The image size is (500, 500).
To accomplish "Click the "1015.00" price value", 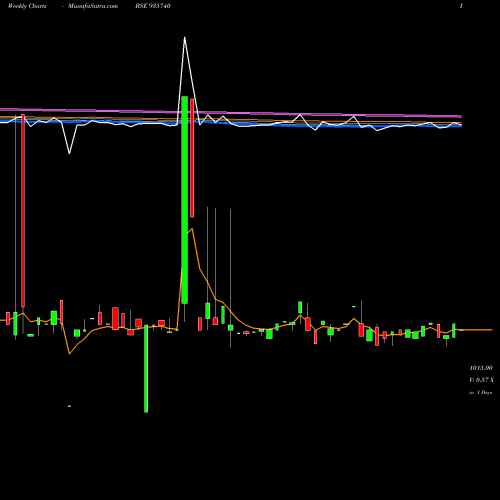I will [481, 368].
